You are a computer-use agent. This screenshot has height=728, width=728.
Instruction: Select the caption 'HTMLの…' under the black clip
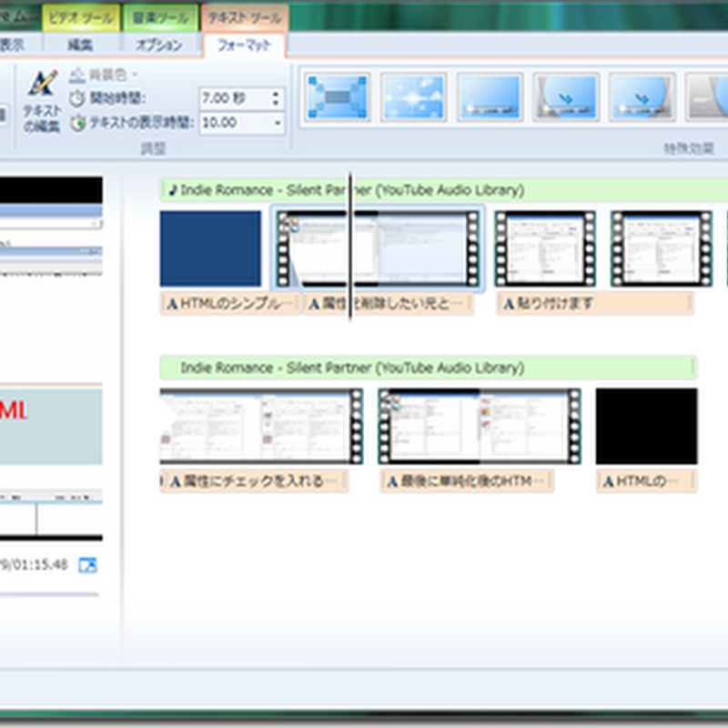(646, 481)
